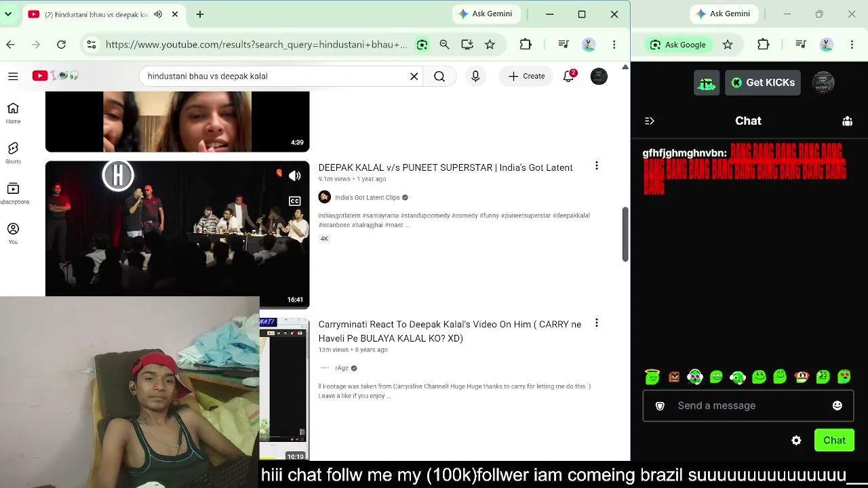
Task: Open the Chrome menu in Kick window
Action: tap(852, 45)
